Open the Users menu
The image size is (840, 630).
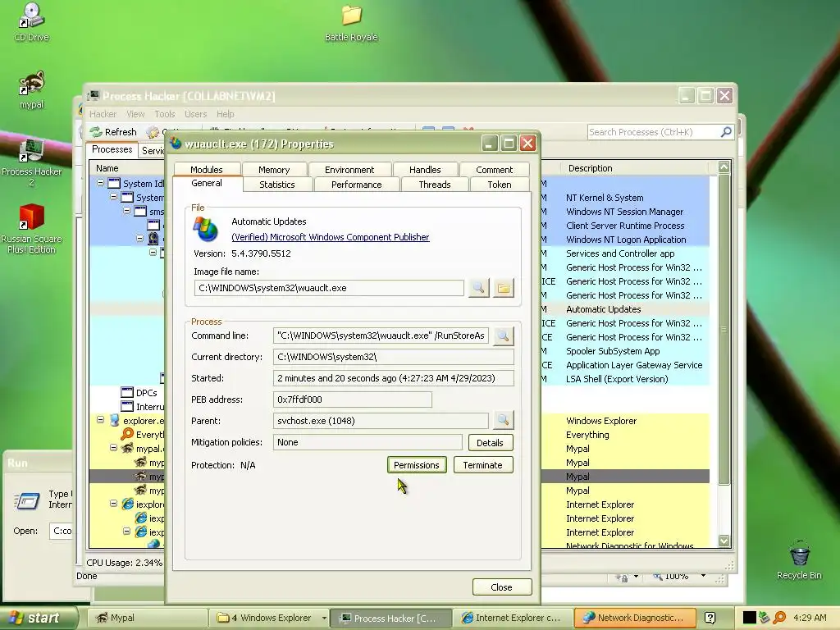[195, 114]
